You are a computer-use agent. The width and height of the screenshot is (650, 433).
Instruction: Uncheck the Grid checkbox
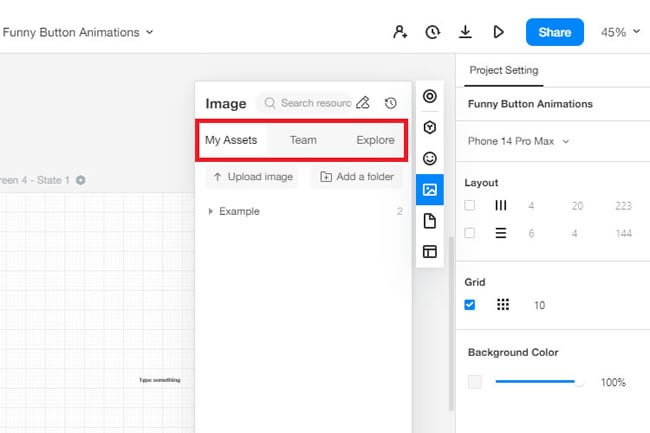470,305
